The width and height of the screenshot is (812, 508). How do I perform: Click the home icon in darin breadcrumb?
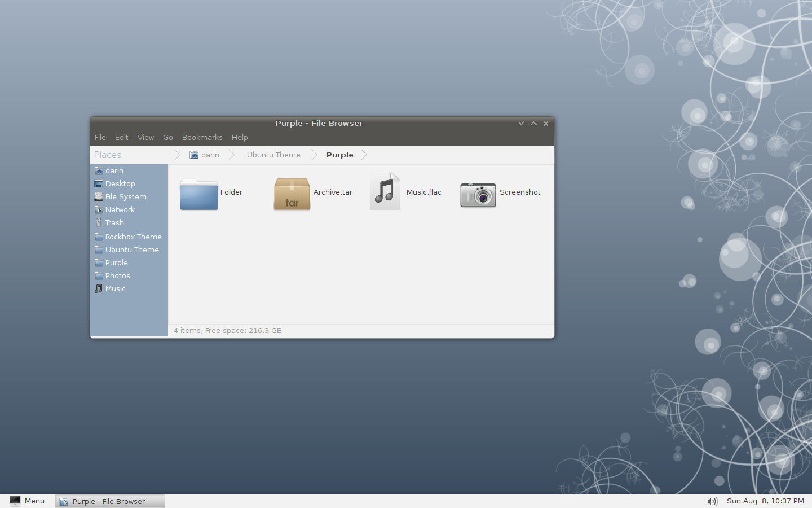[x=194, y=155]
